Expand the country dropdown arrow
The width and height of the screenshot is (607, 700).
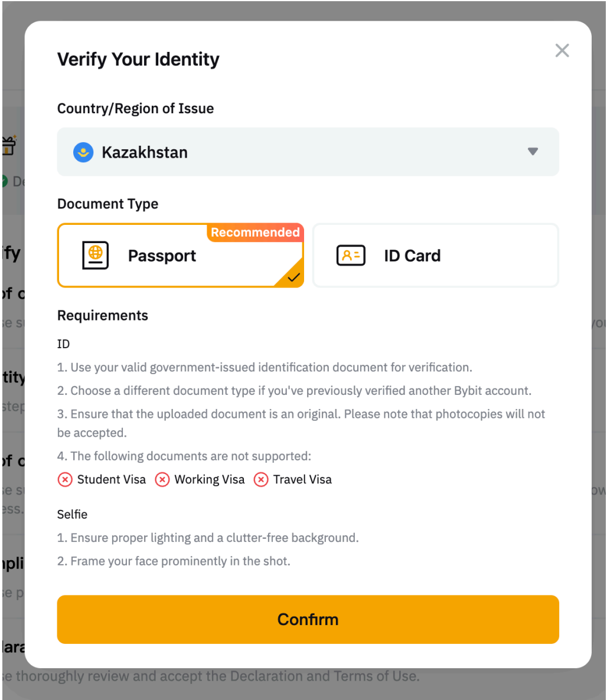[533, 152]
